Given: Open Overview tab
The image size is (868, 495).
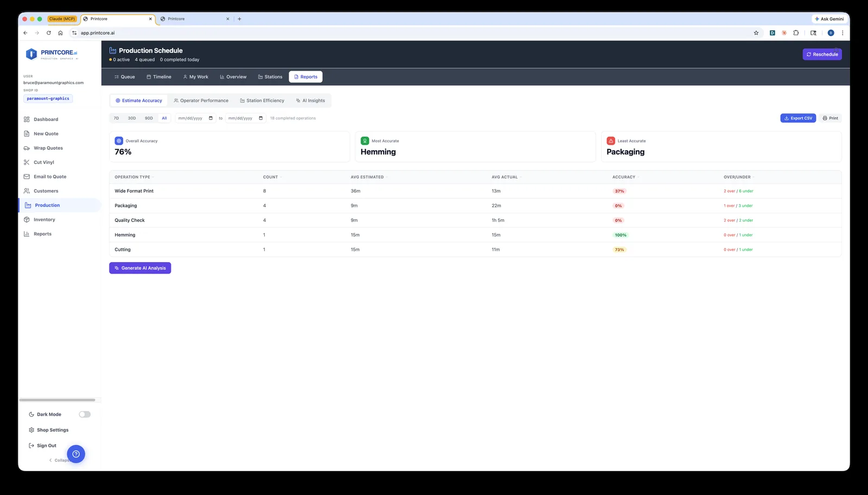Looking at the screenshot, I should 233,77.
